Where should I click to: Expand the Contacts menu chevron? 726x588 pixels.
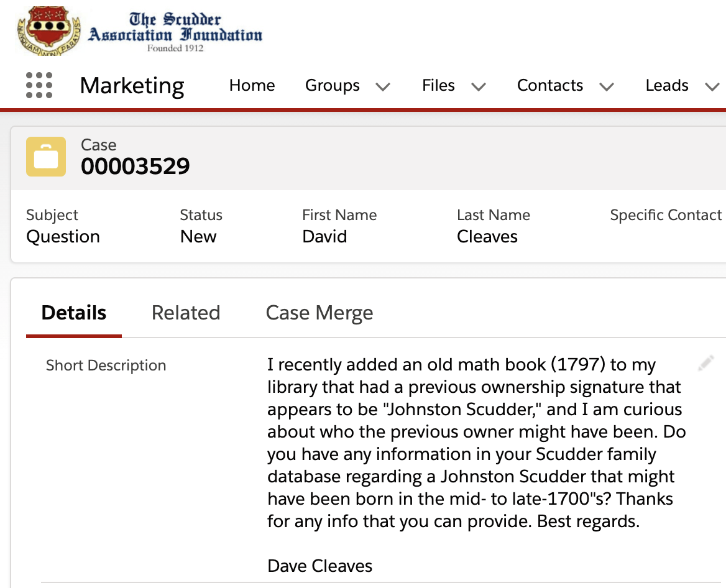pyautogui.click(x=607, y=86)
